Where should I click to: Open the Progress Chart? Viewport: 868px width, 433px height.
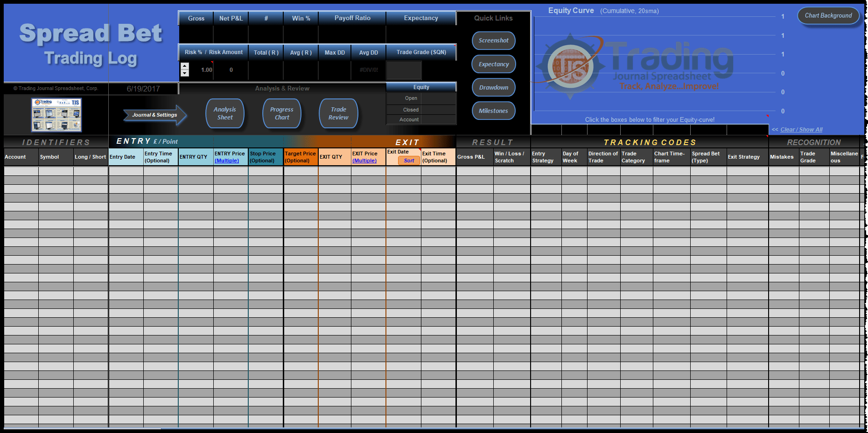pyautogui.click(x=281, y=113)
